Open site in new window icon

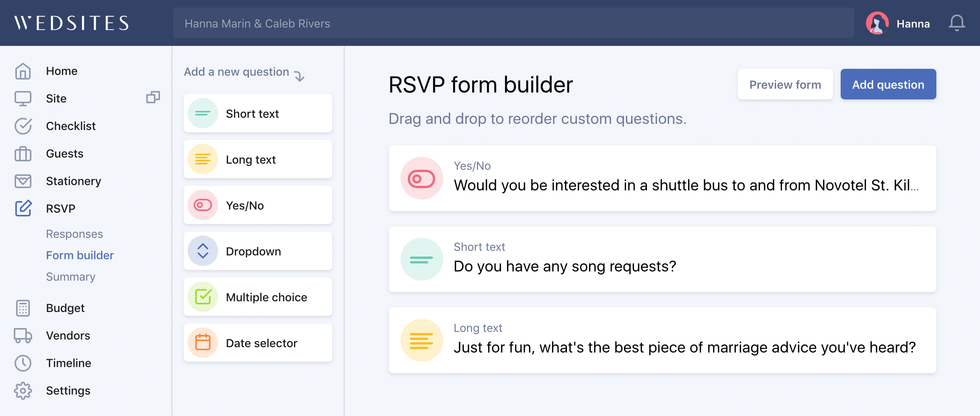point(153,97)
